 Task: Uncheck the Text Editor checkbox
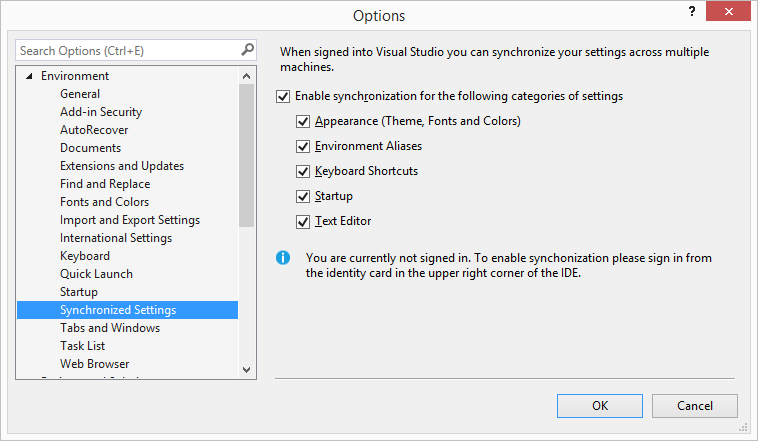[303, 221]
